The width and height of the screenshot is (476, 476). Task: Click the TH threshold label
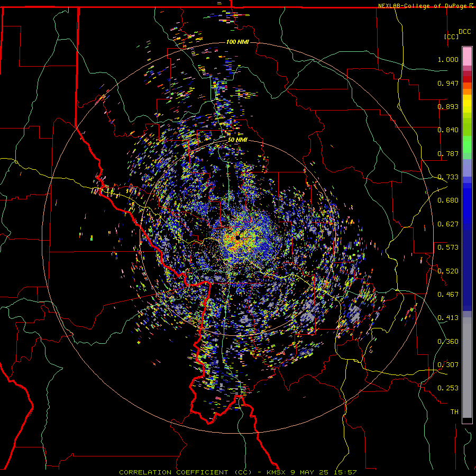454,412
